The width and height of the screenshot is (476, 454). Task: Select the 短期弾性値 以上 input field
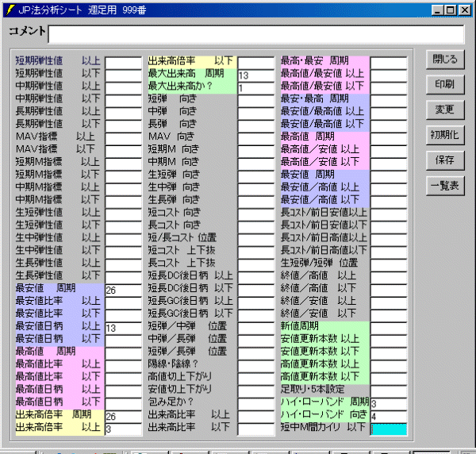124,63
